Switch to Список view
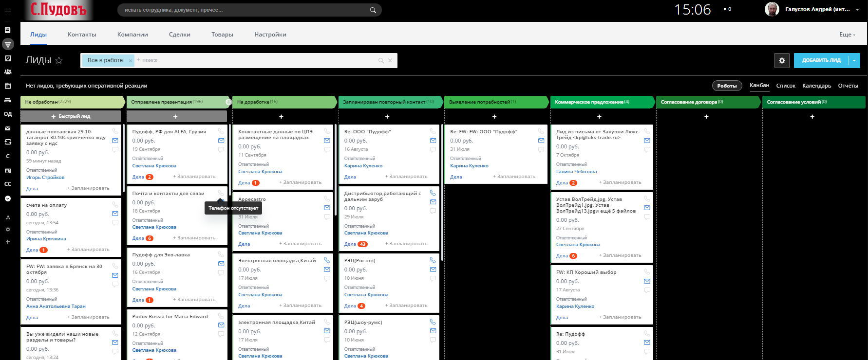This screenshot has width=868, height=360. [786, 86]
